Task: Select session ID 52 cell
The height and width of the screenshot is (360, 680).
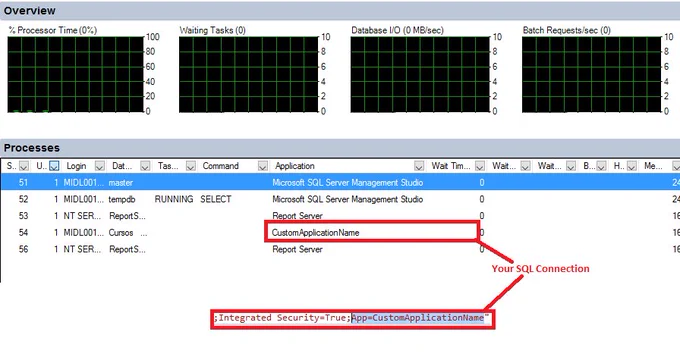Action: click(x=23, y=199)
